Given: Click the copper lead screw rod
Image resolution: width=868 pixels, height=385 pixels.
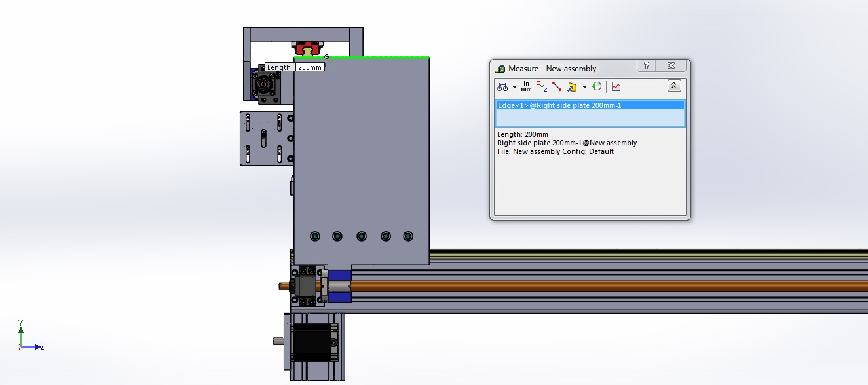Looking at the screenshot, I should pos(590,285).
